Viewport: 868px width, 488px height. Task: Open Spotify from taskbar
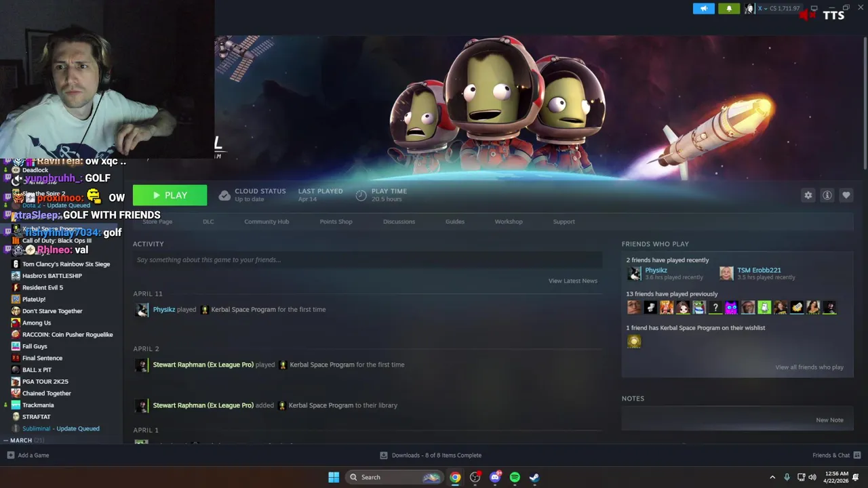point(515,477)
